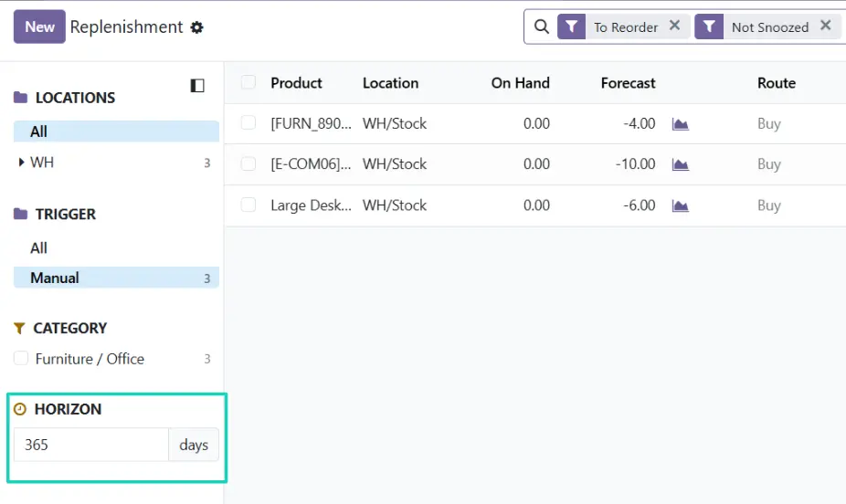Open the Replenishment settings gear
Screen dimensions: 846x504
(x=197, y=27)
